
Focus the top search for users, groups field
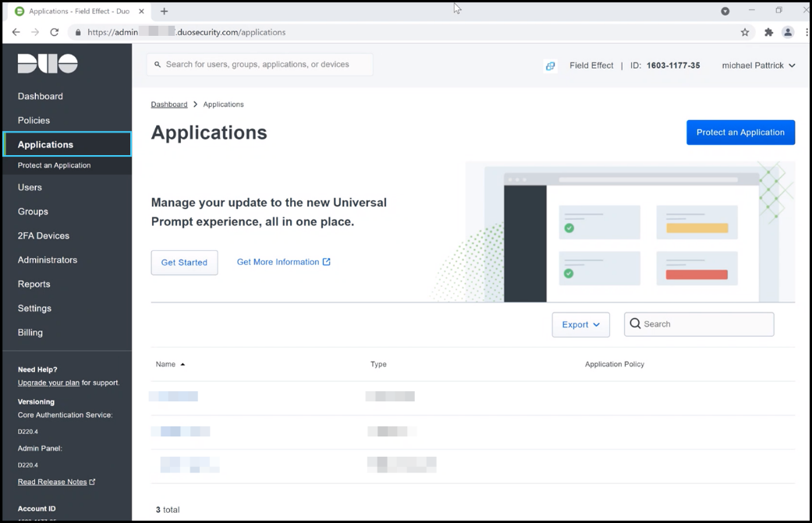[x=260, y=65]
